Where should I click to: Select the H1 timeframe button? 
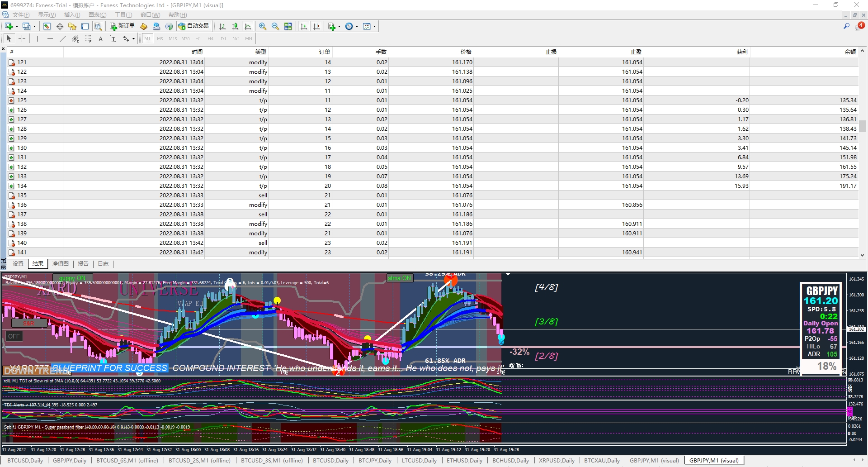pos(198,39)
